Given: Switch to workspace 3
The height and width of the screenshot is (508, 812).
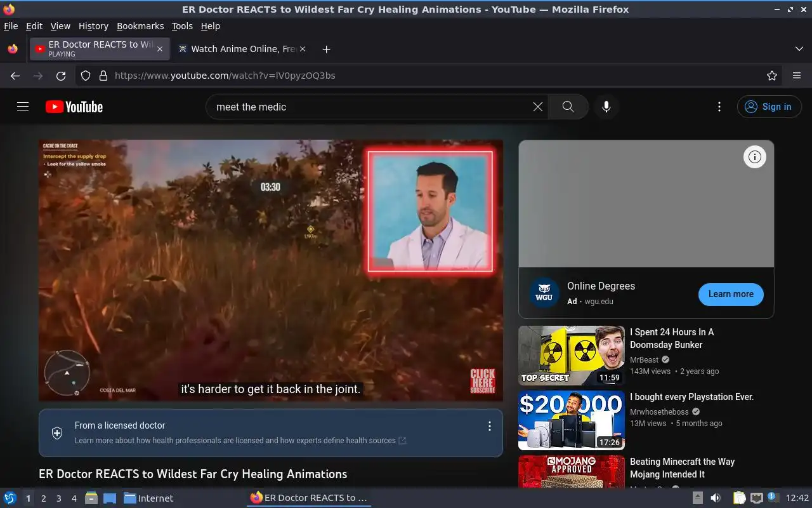Looking at the screenshot, I should [59, 498].
